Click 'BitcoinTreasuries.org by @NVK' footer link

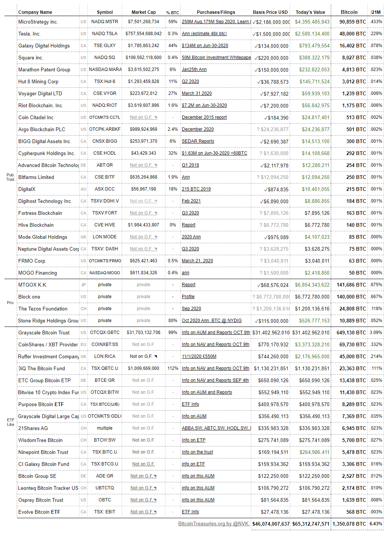coord(214,524)
